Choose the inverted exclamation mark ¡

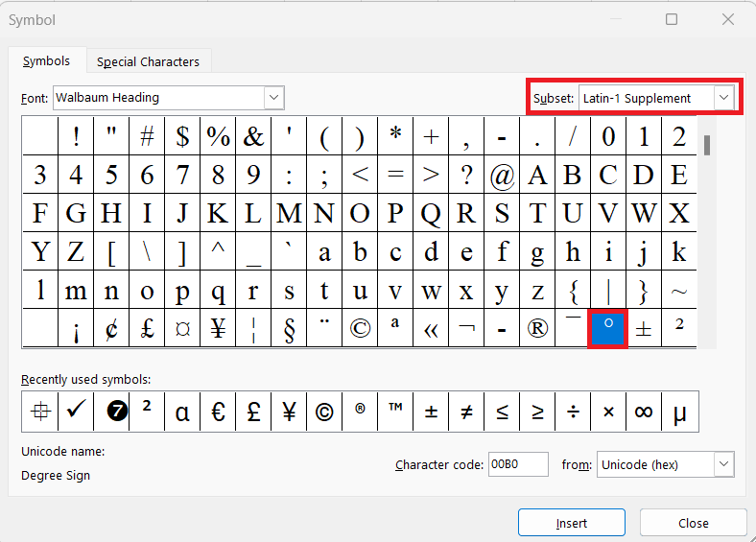pyautogui.click(x=76, y=328)
